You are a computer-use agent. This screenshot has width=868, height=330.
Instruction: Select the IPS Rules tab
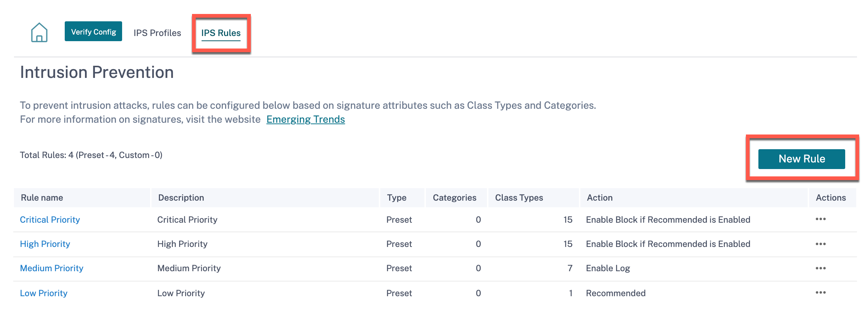click(221, 33)
